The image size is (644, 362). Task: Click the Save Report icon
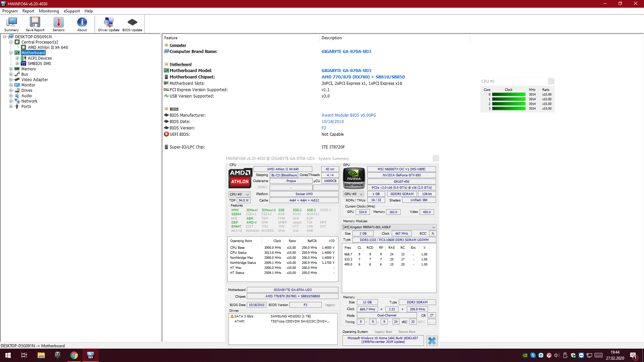[x=35, y=24]
